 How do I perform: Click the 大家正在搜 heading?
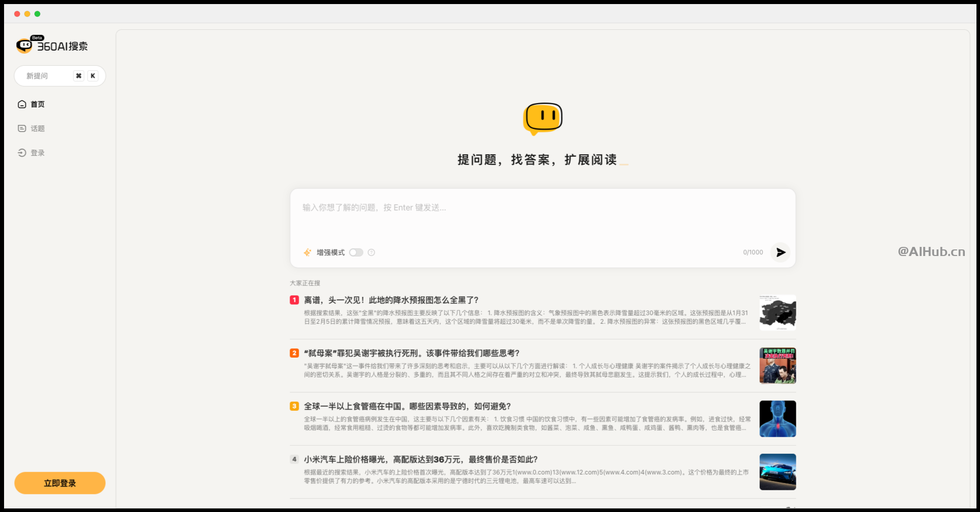click(x=305, y=283)
